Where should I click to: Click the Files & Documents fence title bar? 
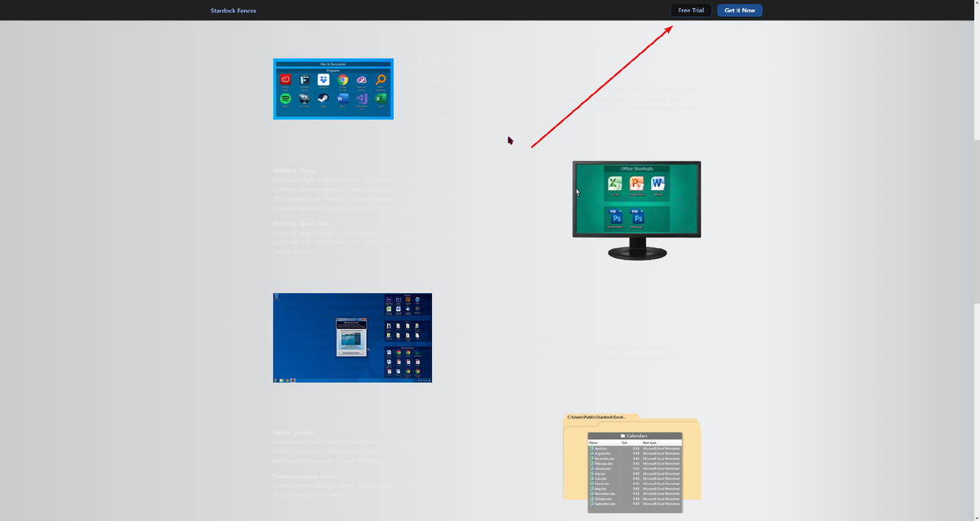(333, 65)
